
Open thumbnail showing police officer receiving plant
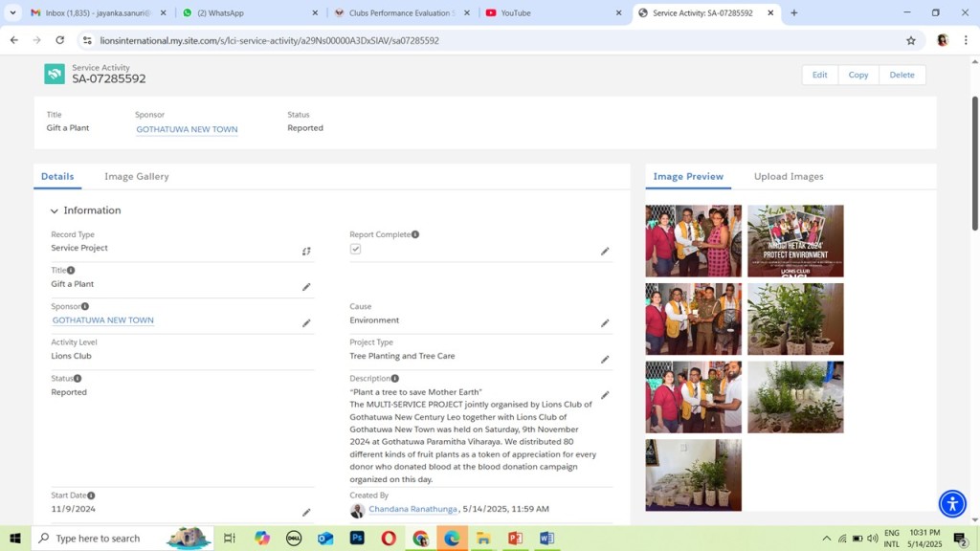pos(693,320)
